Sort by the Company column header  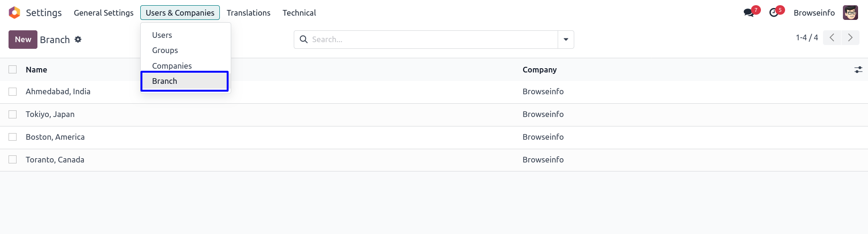(540, 70)
